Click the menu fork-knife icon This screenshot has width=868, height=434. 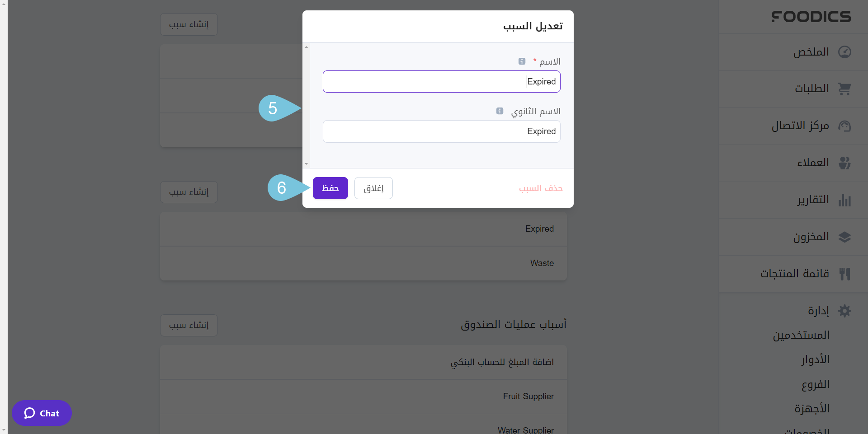[844, 274]
